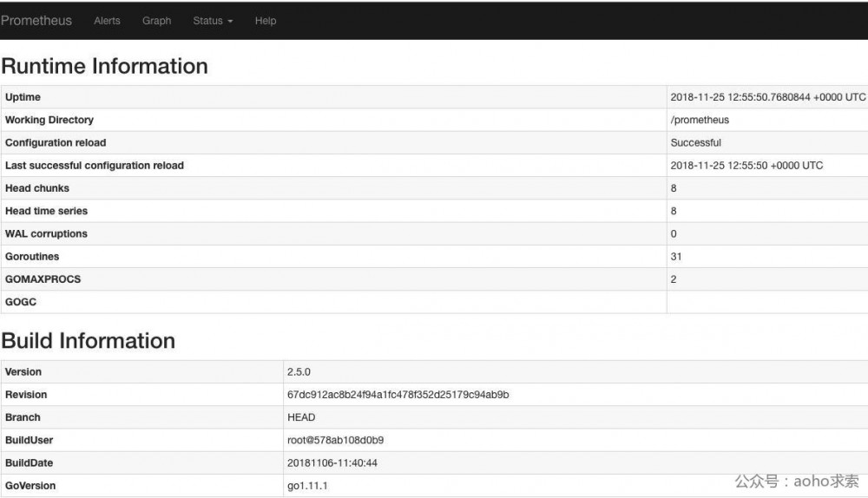The width and height of the screenshot is (868, 498).
Task: Click the BuildDate value 20181106-11:40:44
Action: tap(332, 462)
